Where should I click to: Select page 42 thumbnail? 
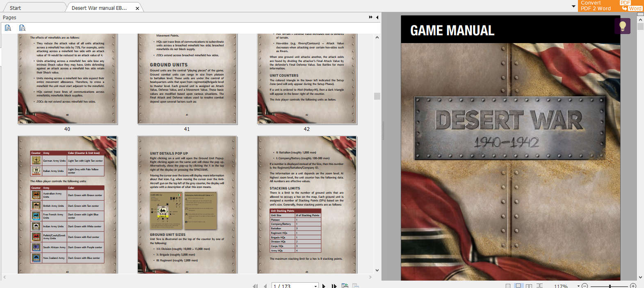[307, 79]
